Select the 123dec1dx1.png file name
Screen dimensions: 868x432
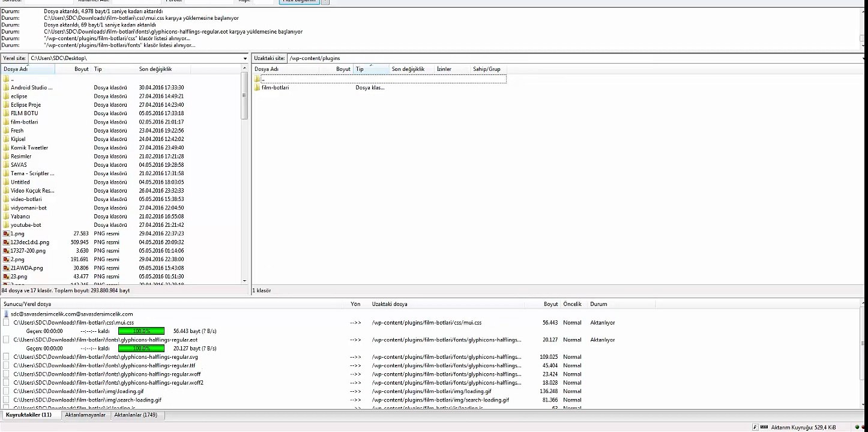coord(30,242)
